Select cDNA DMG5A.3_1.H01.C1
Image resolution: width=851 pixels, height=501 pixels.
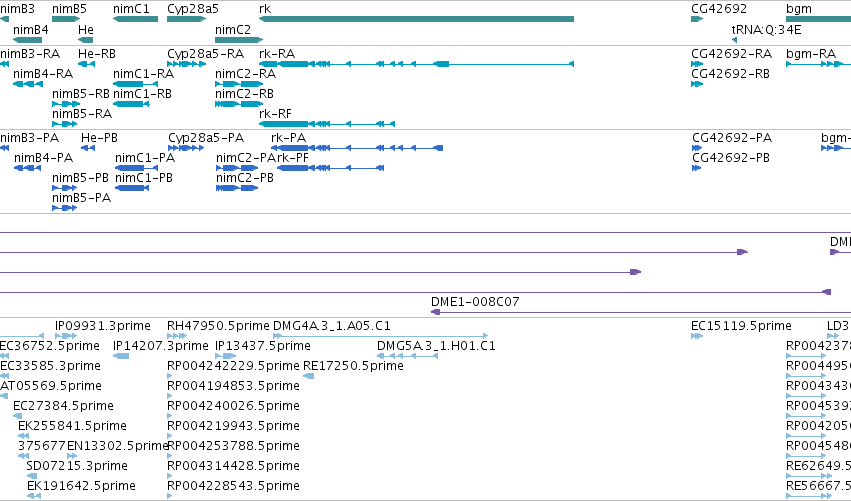(436, 346)
